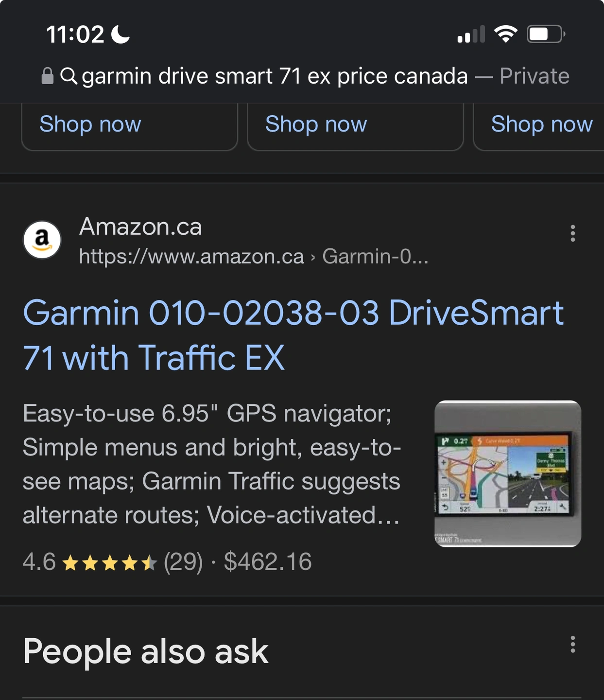Tap the lock icon in address bar
The height and width of the screenshot is (700, 604).
pos(47,76)
